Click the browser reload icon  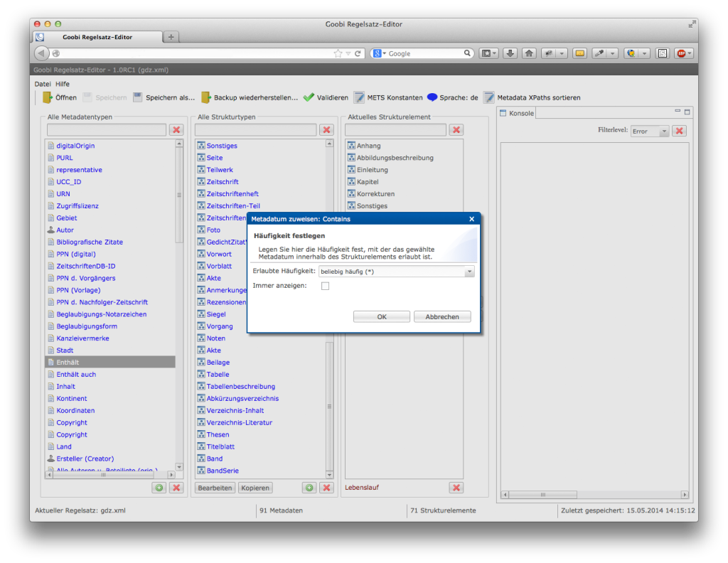(358, 53)
